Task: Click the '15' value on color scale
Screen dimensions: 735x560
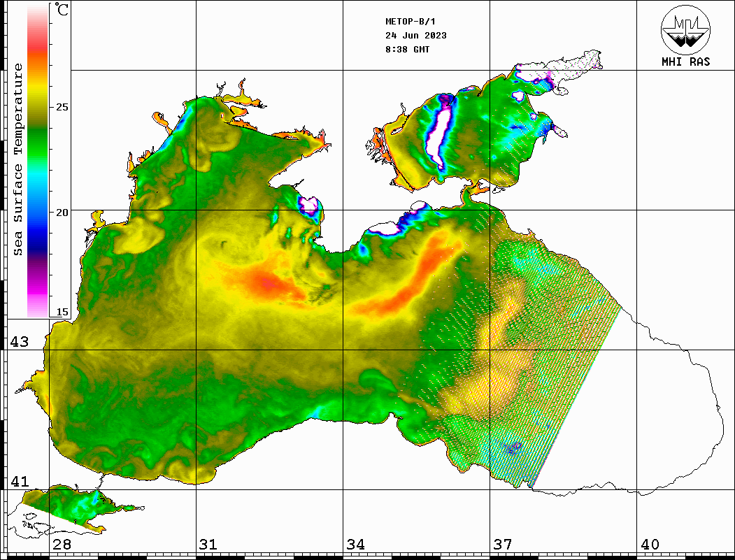Action: pyautogui.click(x=62, y=312)
